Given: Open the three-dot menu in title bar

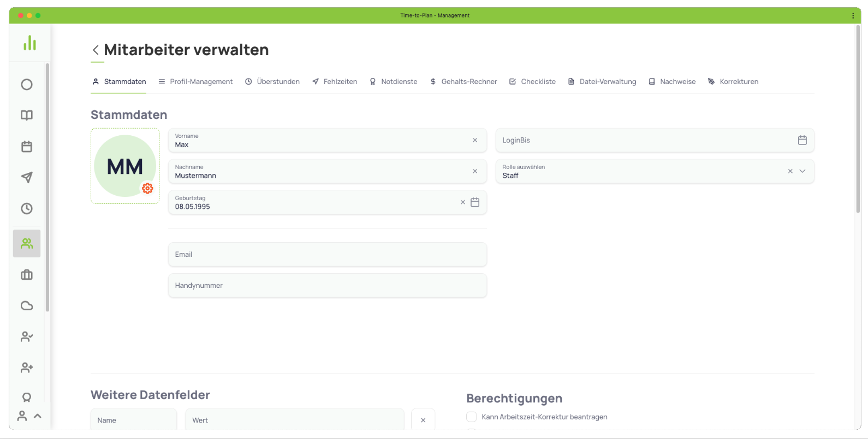Looking at the screenshot, I should coord(853,16).
